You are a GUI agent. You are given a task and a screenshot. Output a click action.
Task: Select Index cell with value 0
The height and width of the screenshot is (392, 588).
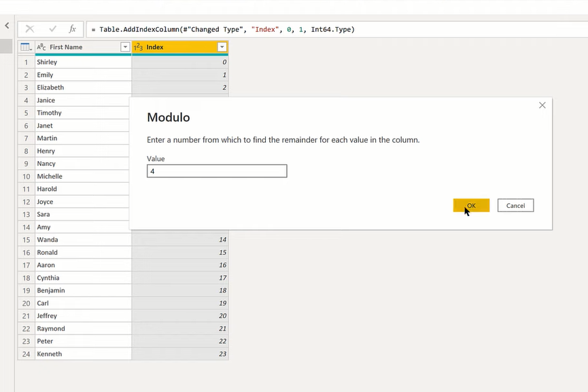180,63
